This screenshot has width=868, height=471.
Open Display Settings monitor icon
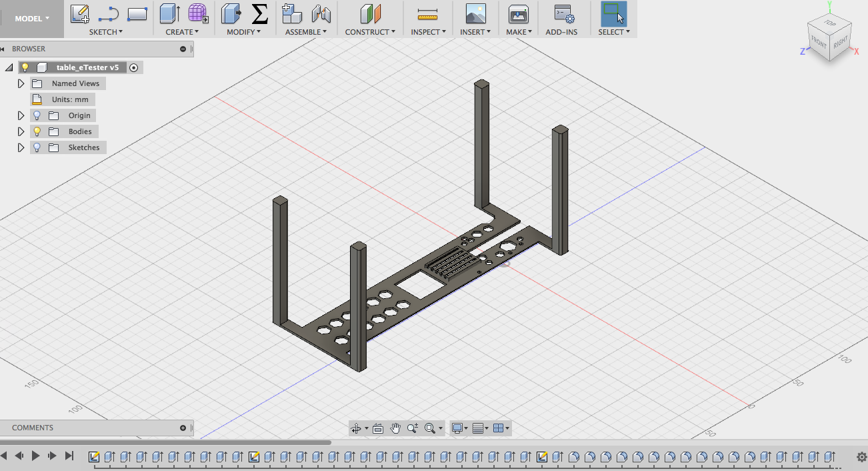(x=457, y=428)
